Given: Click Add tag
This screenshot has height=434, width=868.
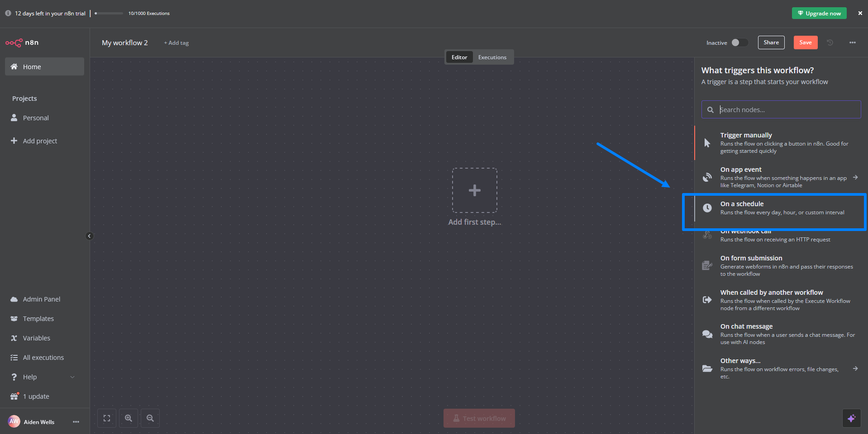Looking at the screenshot, I should pos(176,43).
